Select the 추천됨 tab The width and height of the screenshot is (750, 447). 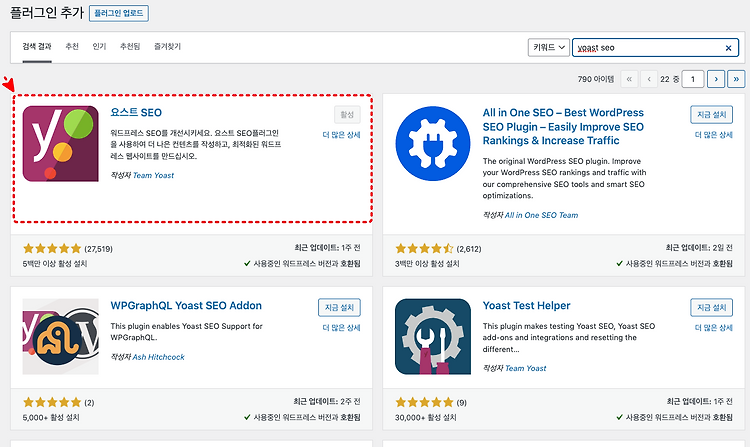(130, 46)
